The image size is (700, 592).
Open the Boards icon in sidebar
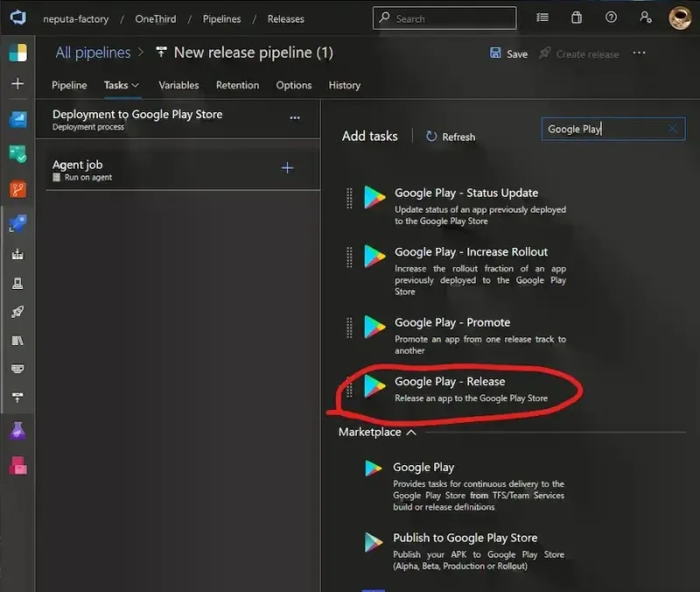click(x=17, y=154)
